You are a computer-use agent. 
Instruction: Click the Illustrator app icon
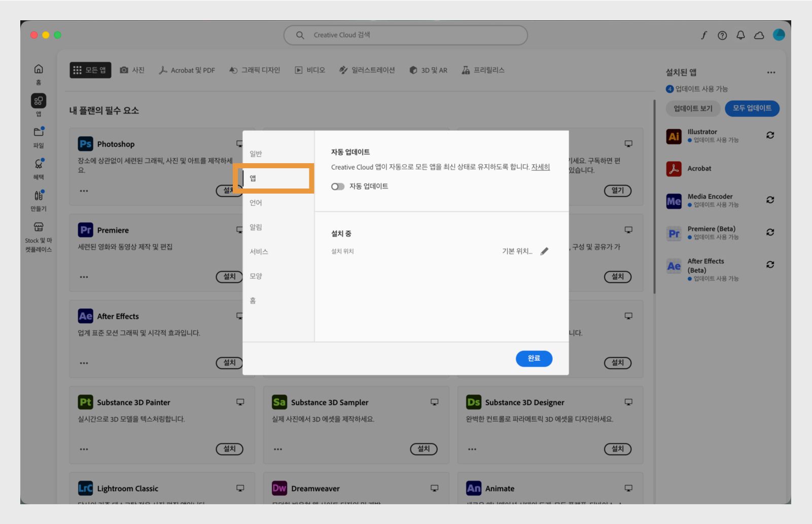(674, 136)
